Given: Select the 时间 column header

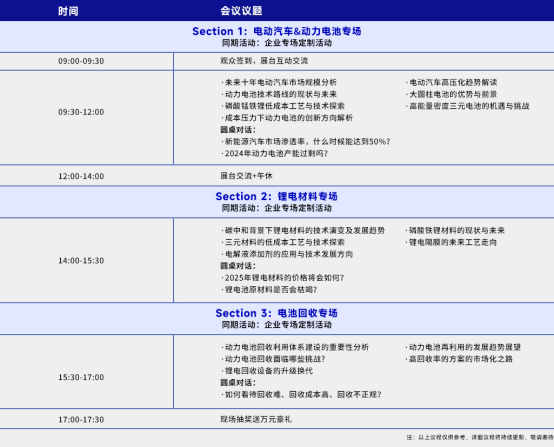Looking at the screenshot, I should (x=68, y=11).
